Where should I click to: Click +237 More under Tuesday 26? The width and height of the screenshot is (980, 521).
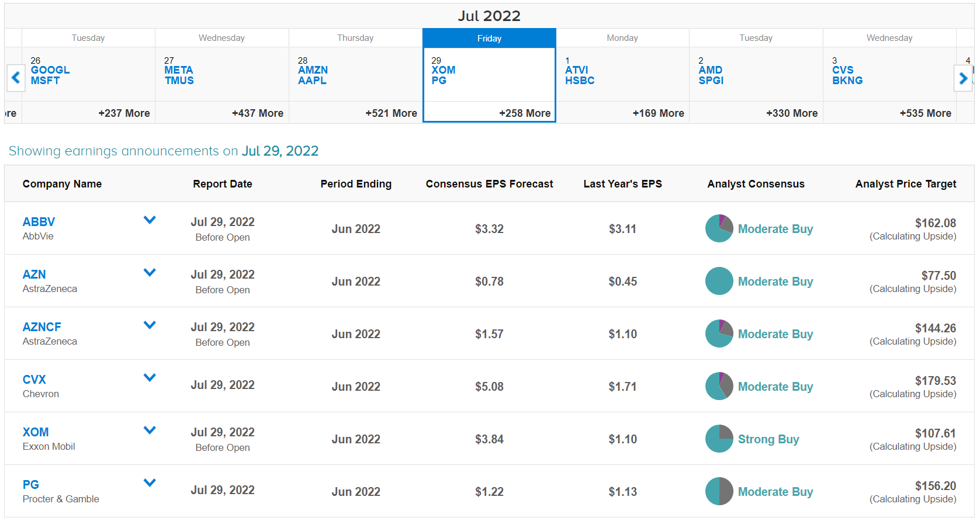(x=124, y=113)
